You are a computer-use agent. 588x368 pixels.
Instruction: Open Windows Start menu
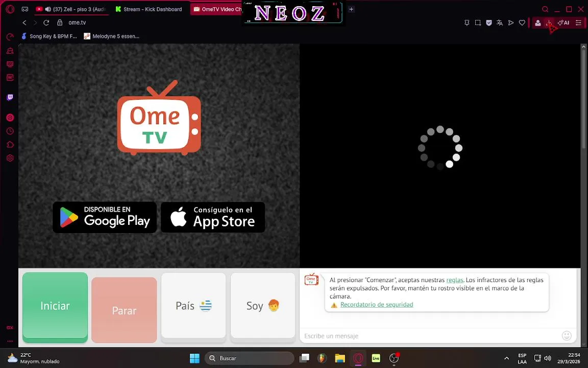click(x=194, y=358)
